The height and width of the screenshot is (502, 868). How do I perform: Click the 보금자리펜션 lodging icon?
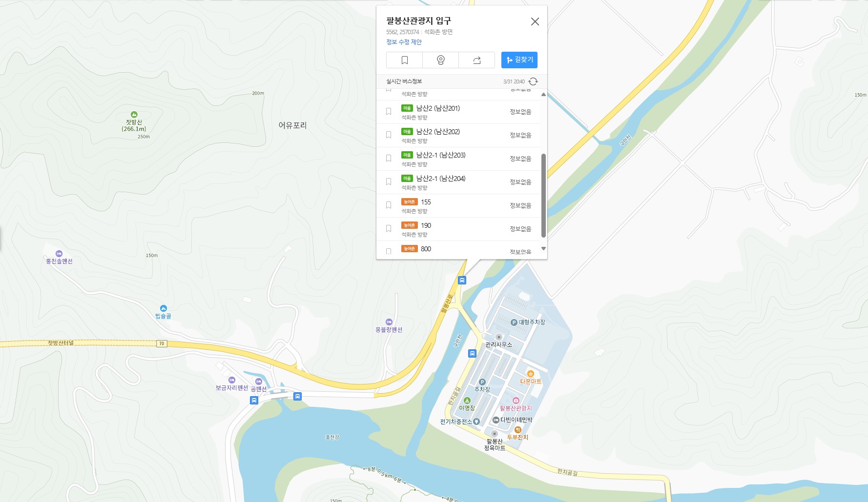232,380
